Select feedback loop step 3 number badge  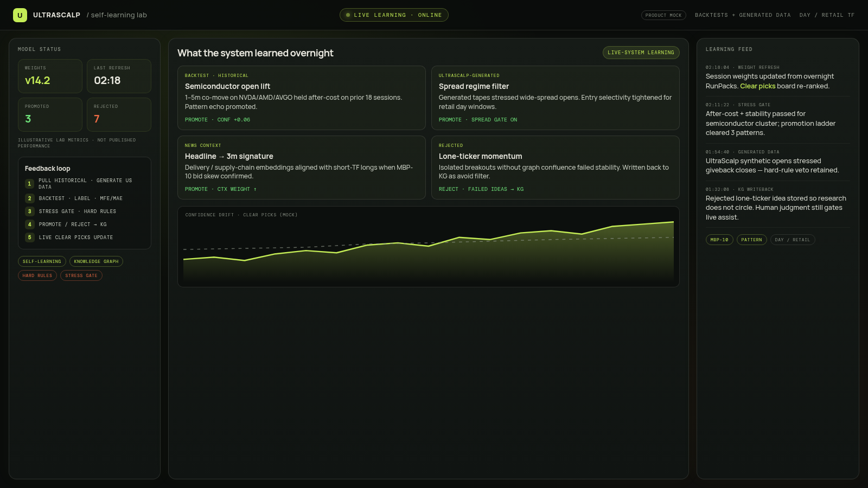click(x=29, y=211)
